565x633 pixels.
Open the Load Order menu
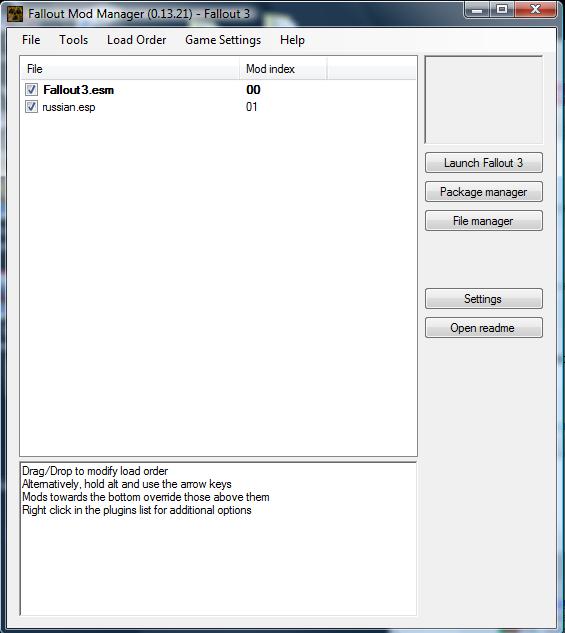136,40
